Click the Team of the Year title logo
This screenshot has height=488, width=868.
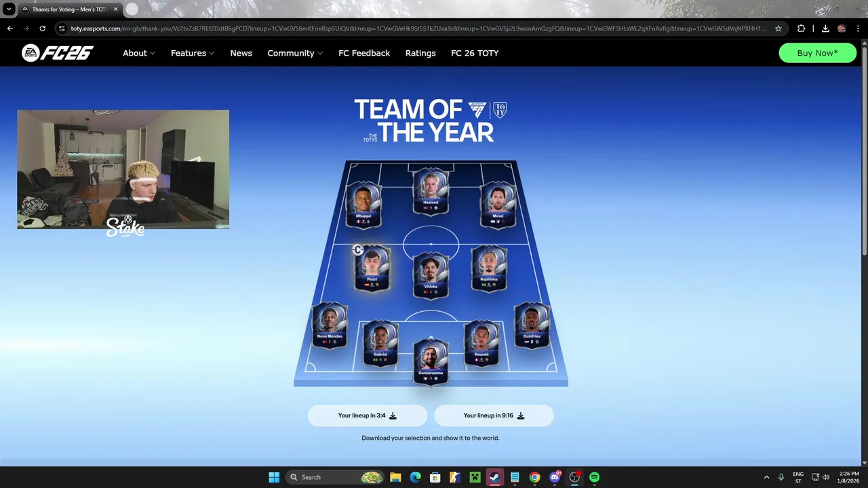(x=431, y=121)
